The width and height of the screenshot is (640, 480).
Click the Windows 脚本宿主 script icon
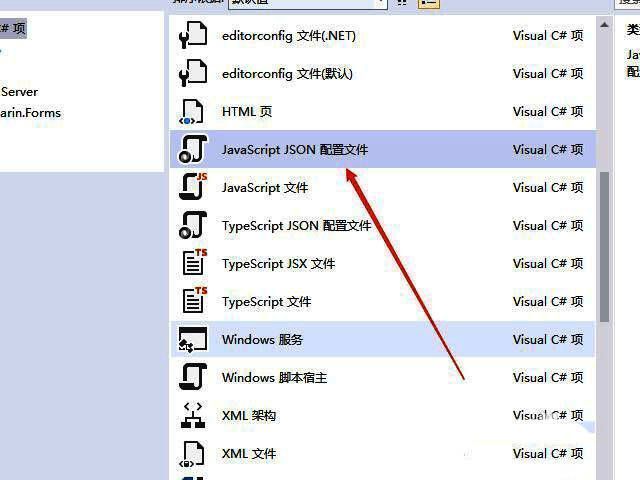[191, 378]
